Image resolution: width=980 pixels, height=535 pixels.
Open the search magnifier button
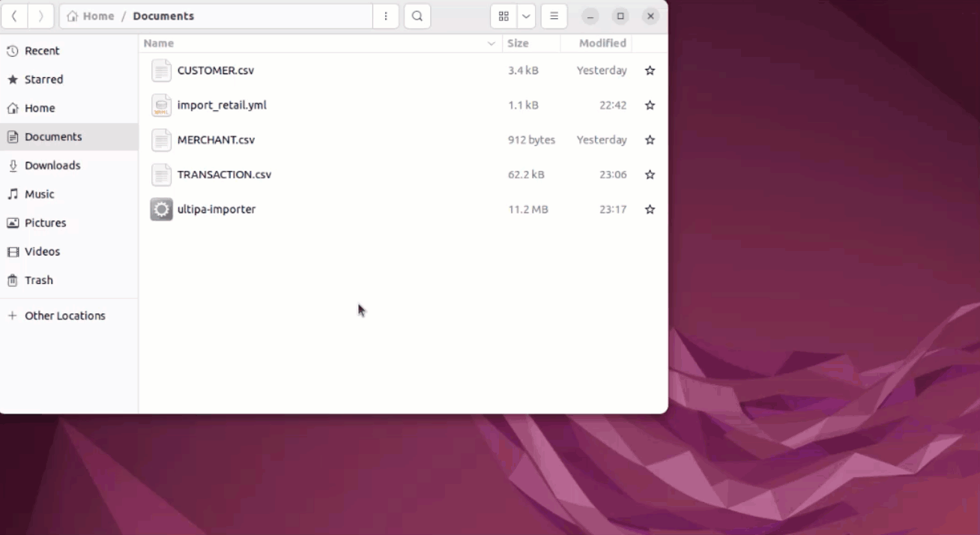pyautogui.click(x=417, y=16)
